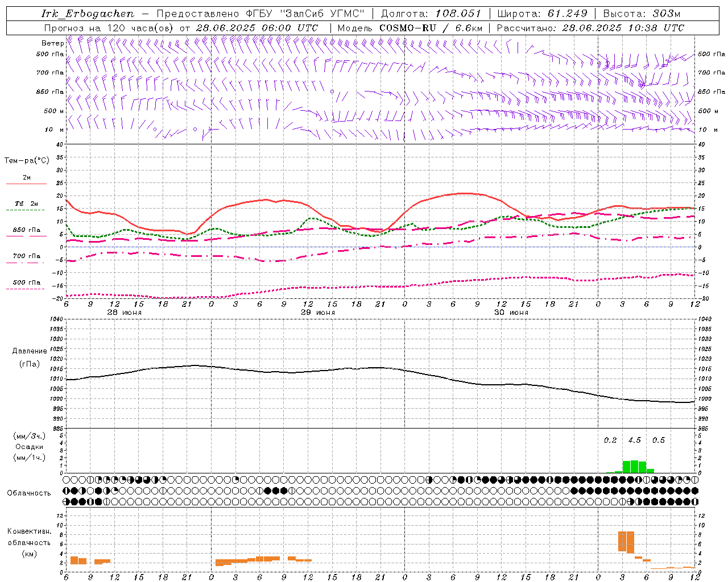Click the Irk_Erbogachen station title

(x=87, y=14)
